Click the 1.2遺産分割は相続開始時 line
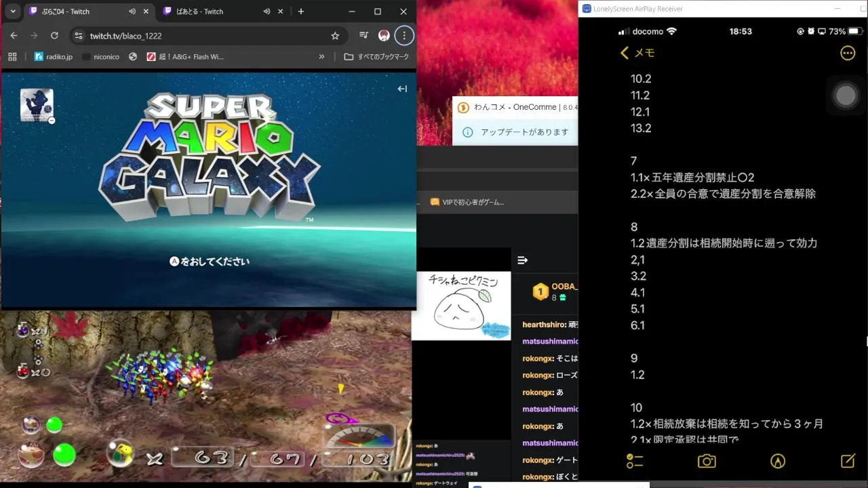This screenshot has width=868, height=488. pyautogui.click(x=724, y=243)
